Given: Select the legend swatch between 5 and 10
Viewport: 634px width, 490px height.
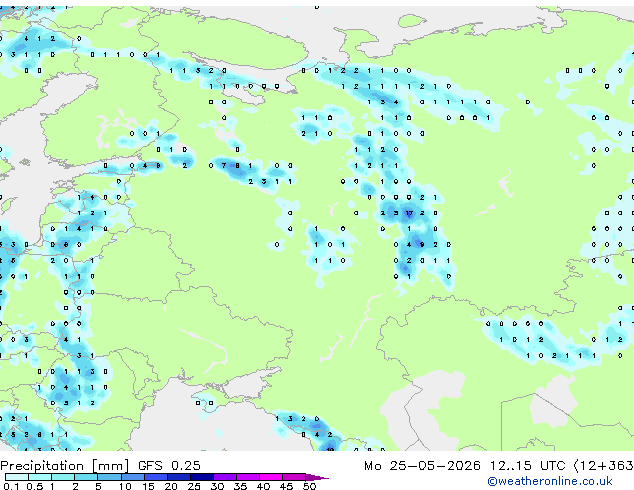Looking at the screenshot, I should 109,477.
